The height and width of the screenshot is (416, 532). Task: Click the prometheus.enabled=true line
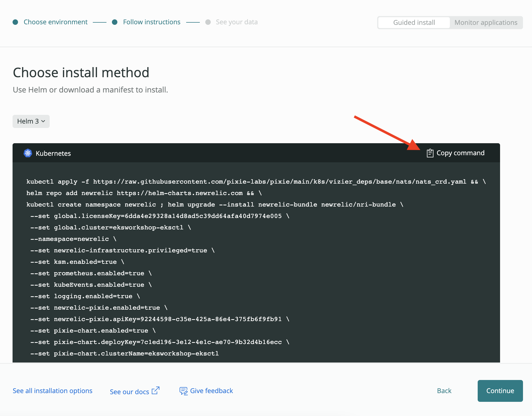[91, 273]
